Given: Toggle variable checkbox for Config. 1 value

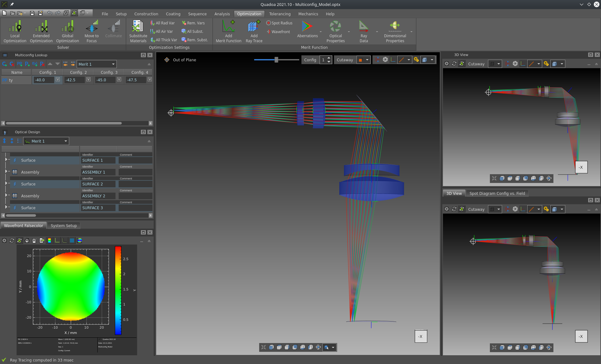Looking at the screenshot, I should tap(58, 79).
